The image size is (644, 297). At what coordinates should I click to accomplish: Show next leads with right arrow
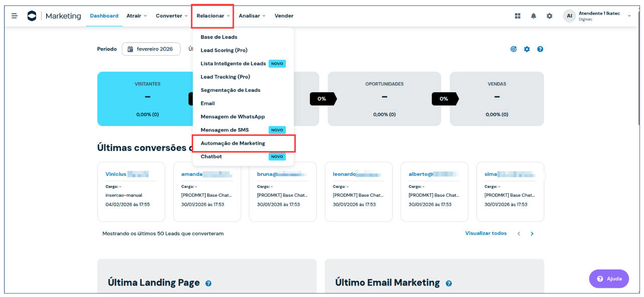[x=532, y=234]
